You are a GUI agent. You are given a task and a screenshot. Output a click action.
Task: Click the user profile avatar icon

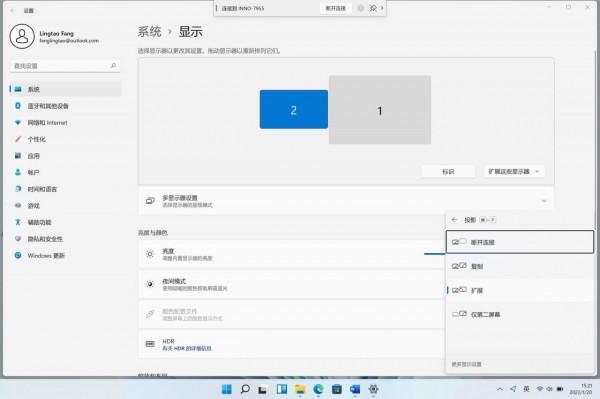(22, 36)
